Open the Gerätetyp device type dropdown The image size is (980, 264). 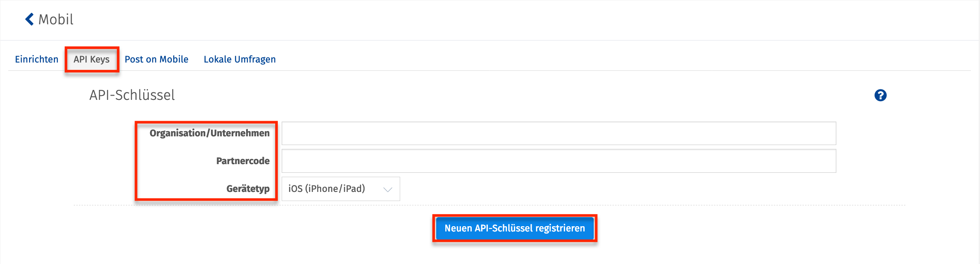point(340,189)
